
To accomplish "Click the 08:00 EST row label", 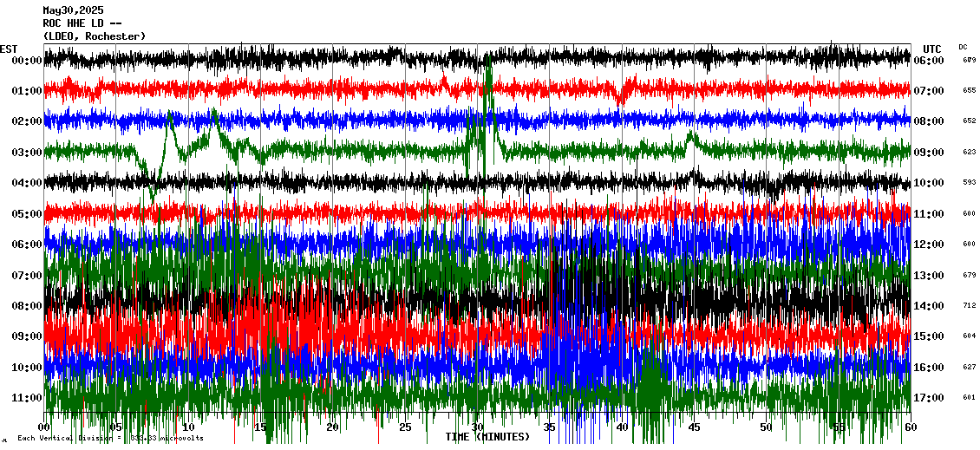I will point(28,306).
